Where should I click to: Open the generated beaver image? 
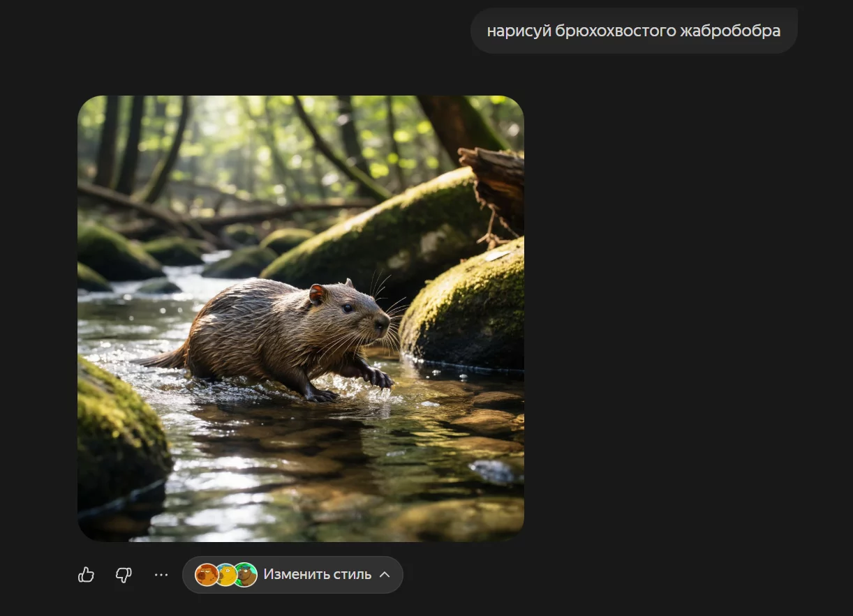300,318
